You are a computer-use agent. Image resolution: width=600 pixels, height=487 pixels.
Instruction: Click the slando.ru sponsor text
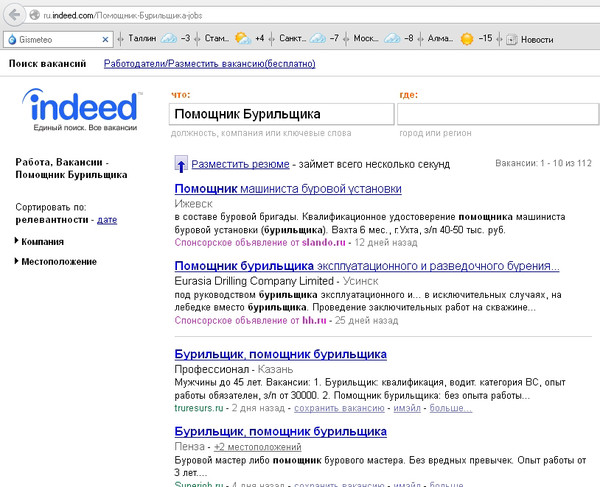point(324,243)
